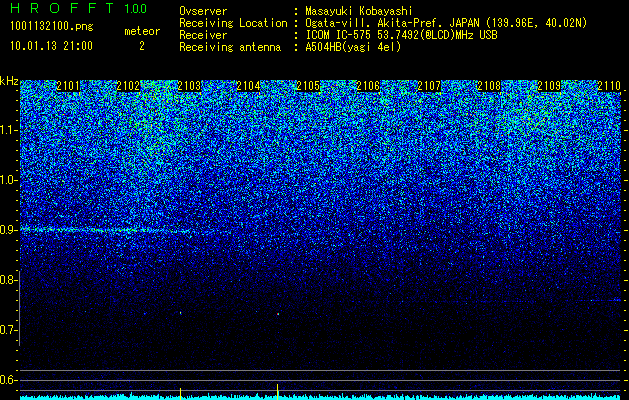Click the 0.7 frequency axis label

8,330
